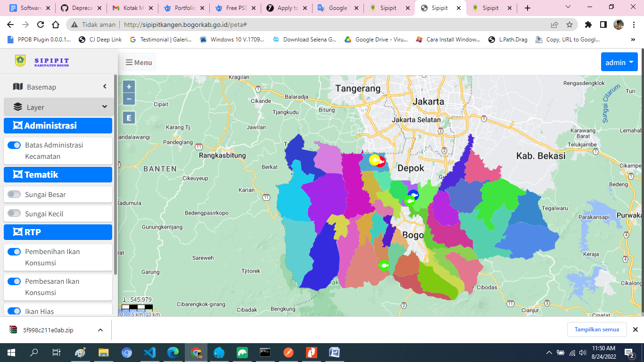
Task: Enable the Sungai Besar layer toggle
Action: tap(14, 194)
